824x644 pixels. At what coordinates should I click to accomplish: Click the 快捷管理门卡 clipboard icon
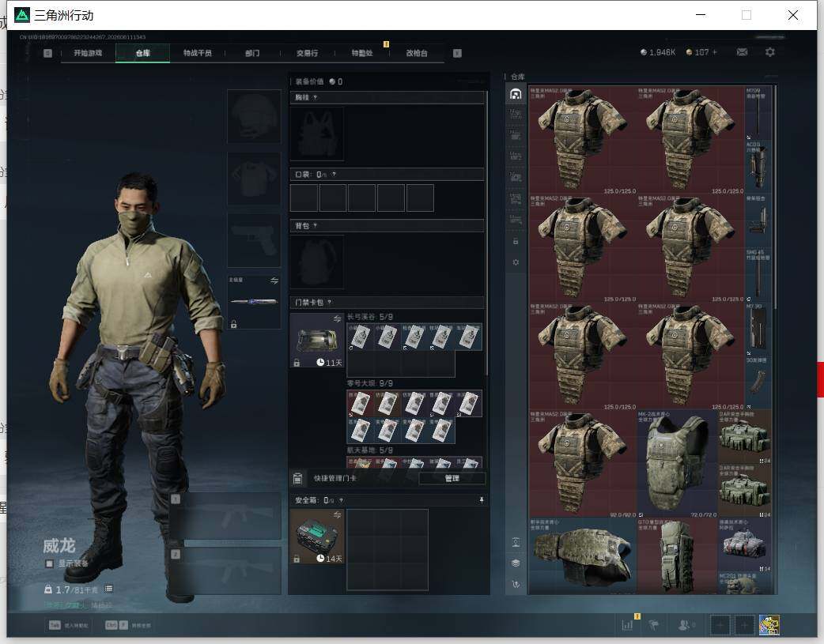click(x=298, y=478)
